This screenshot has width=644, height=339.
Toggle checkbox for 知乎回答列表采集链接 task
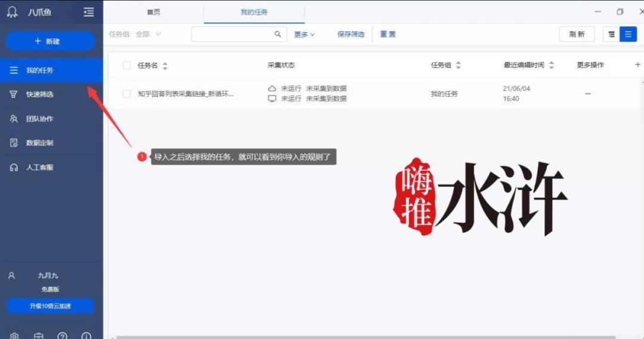pos(126,94)
